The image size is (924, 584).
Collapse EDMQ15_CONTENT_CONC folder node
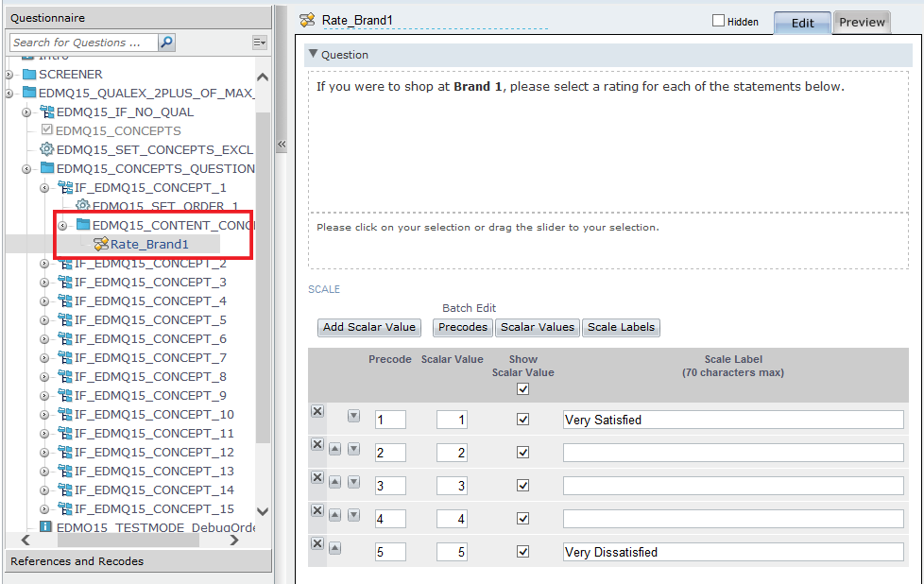point(62,226)
